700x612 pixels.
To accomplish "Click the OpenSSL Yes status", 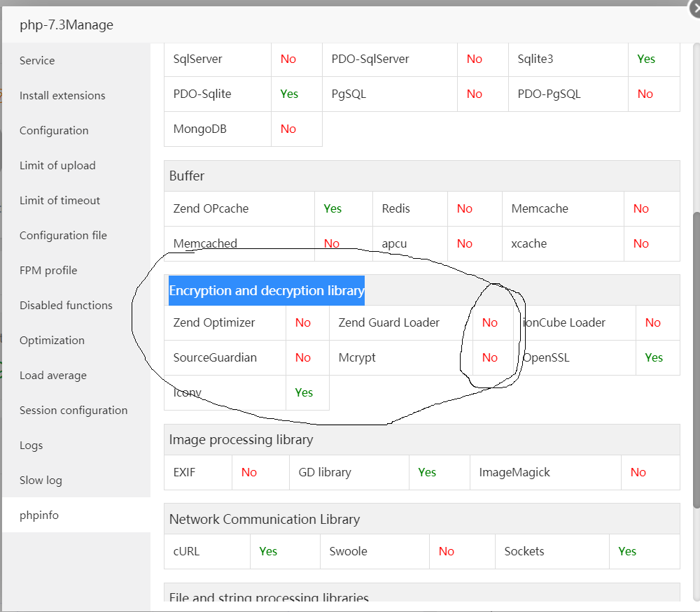I will (x=654, y=357).
